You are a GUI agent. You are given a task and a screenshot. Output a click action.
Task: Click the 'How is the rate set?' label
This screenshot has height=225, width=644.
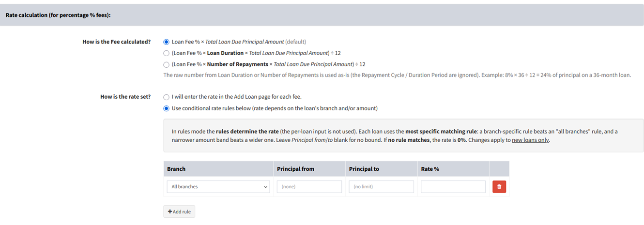[125, 97]
